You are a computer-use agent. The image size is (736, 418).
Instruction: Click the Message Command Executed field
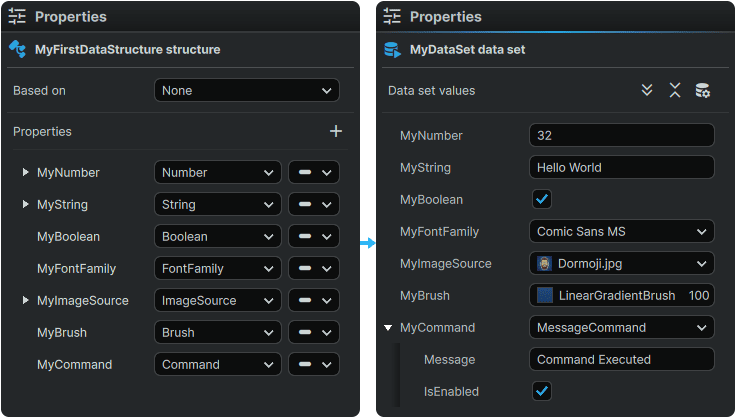[621, 359]
